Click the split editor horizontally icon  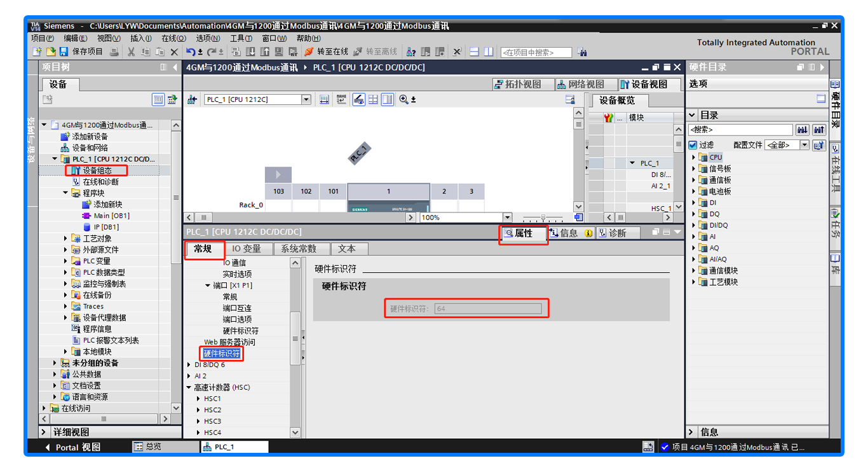click(474, 52)
